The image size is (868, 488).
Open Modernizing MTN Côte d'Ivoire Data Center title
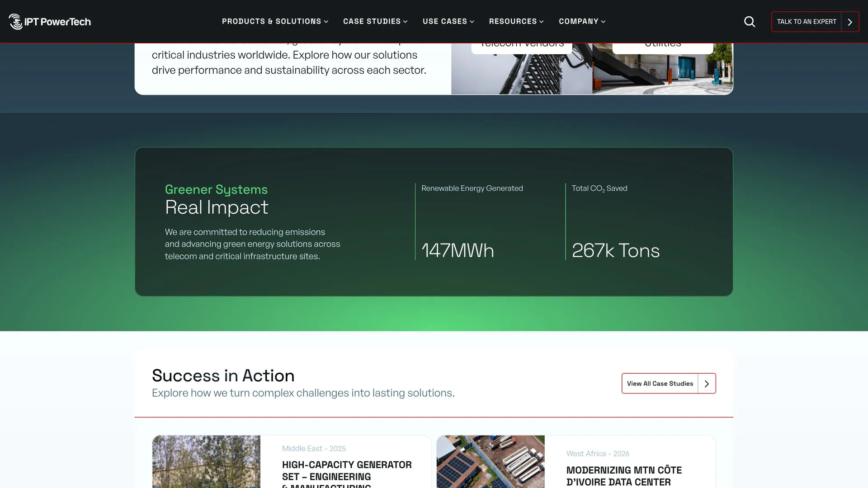tap(624, 476)
